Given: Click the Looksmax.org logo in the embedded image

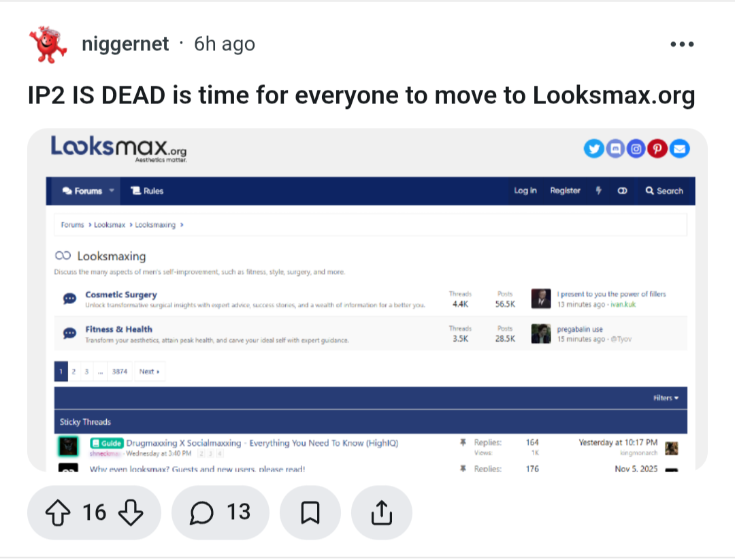Looking at the screenshot, I should tap(118, 149).
